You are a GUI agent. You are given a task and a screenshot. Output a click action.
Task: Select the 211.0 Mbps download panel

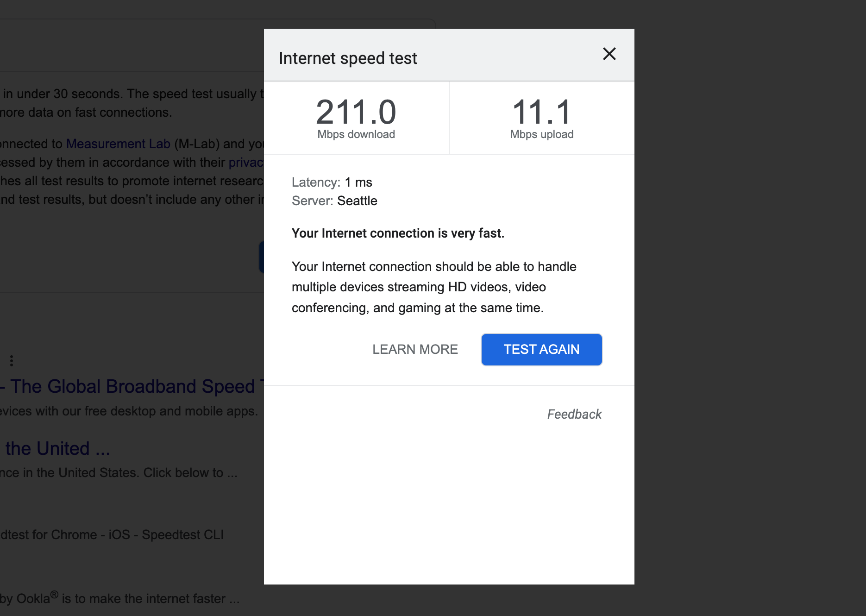[356, 117]
